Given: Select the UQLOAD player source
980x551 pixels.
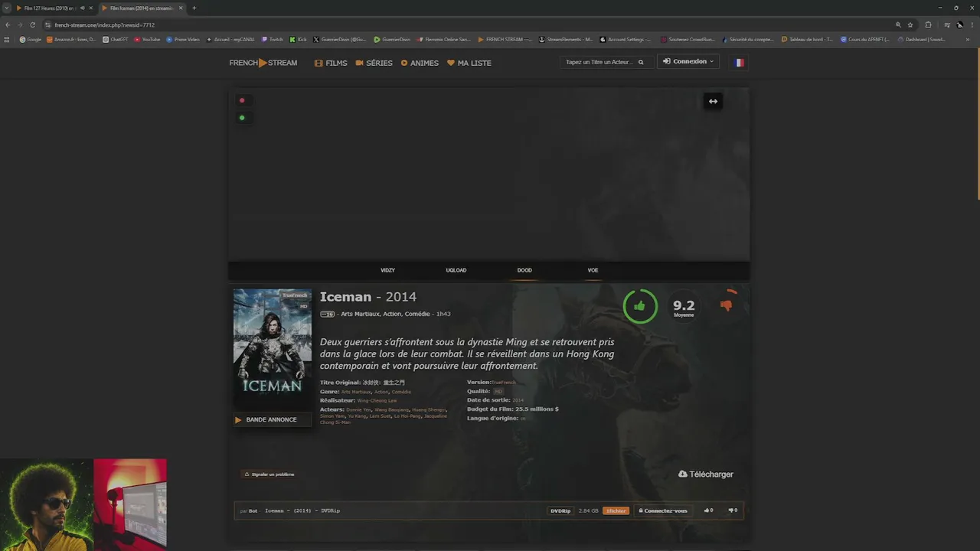Looking at the screenshot, I should pyautogui.click(x=456, y=270).
